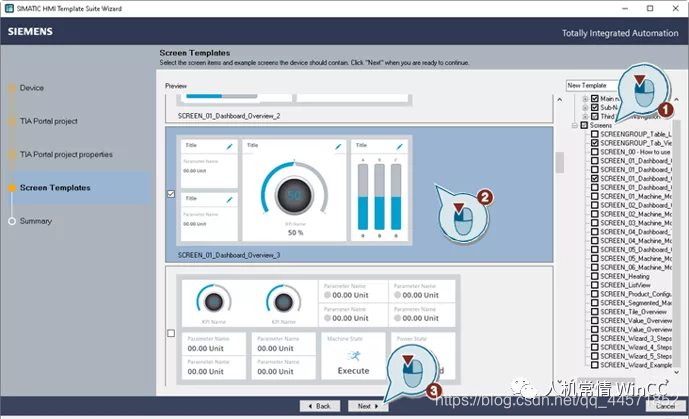Go to the TIA Portal project step

click(48, 121)
